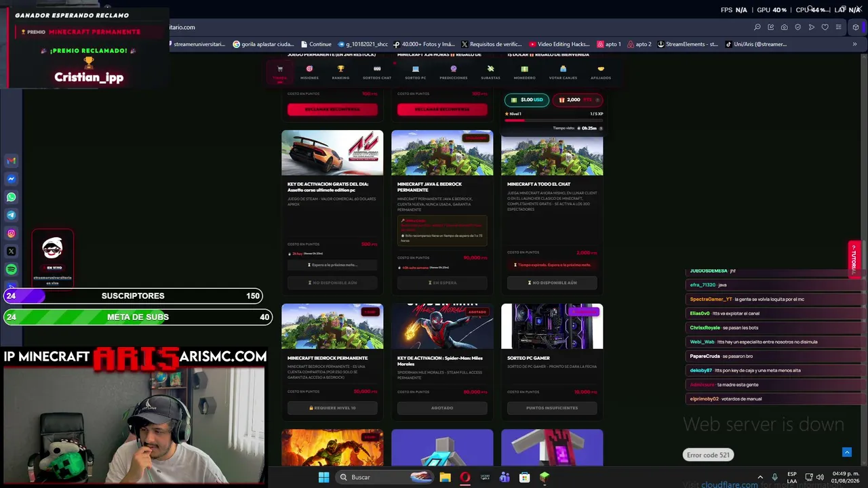The width and height of the screenshot is (868, 488).
Task: Open the 'g_10182021_shcc' bookmark
Action: 362,44
